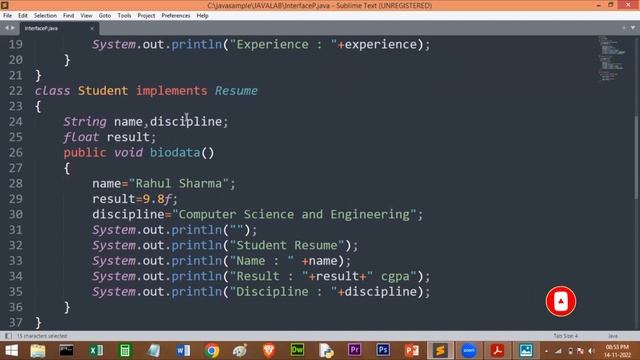Open the File menu
640x360 pixels.
click(x=7, y=16)
